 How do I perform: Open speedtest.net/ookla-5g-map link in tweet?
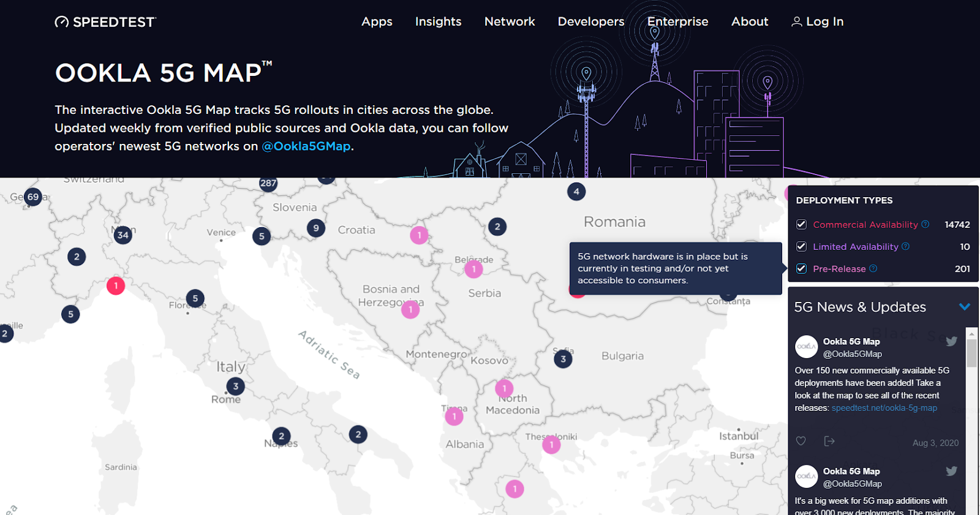884,408
